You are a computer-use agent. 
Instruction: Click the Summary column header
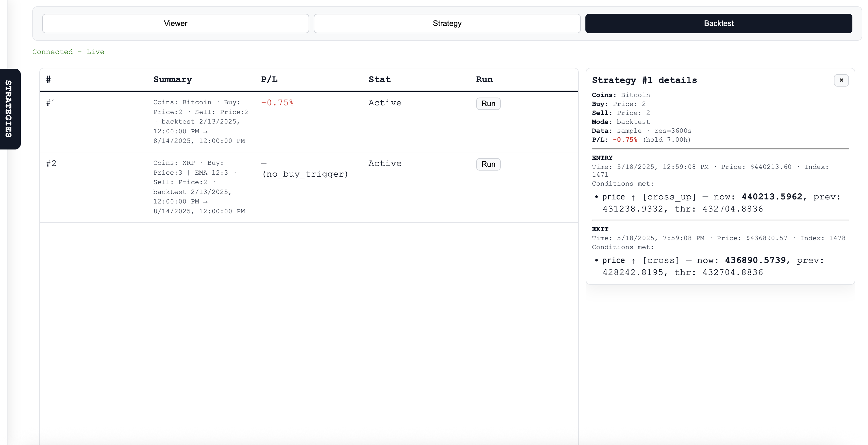173,79
